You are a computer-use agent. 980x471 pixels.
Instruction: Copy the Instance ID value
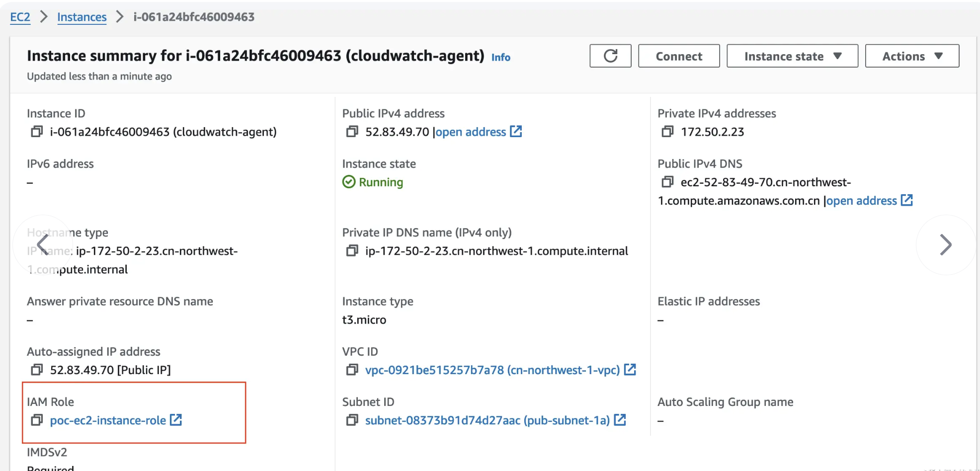(37, 132)
